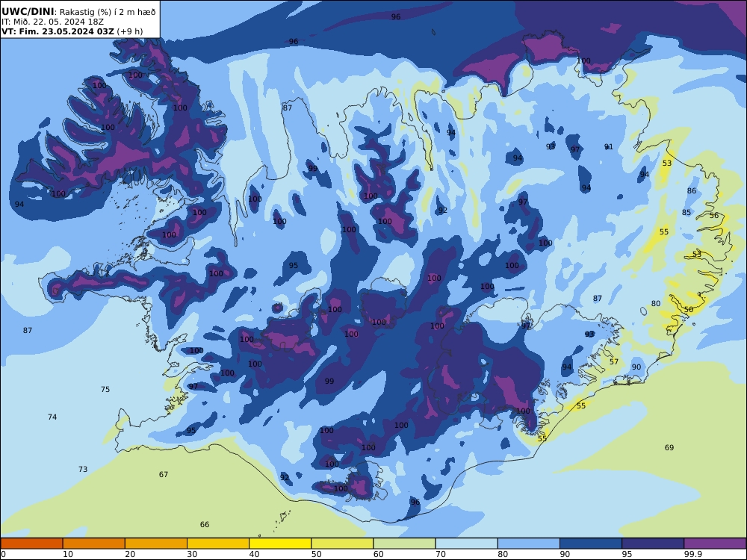Screen dimensions: 747x560
Task: Click the light green 60-70 legend swatch
Action: tap(404, 544)
